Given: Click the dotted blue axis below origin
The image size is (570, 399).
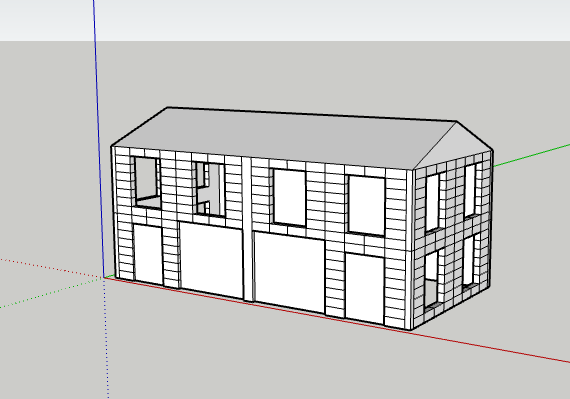Looking at the screenshot, I should (x=107, y=338).
